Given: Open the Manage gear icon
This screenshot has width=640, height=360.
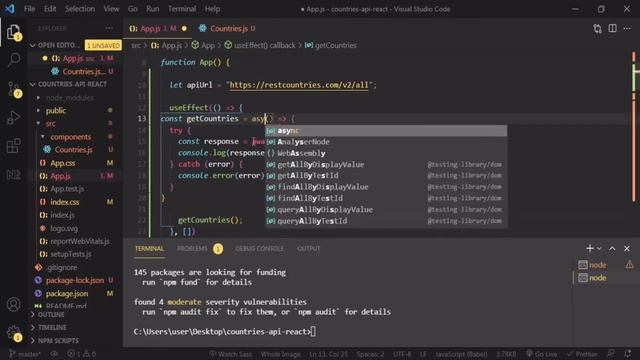Looking at the screenshot, I should click(x=13, y=333).
